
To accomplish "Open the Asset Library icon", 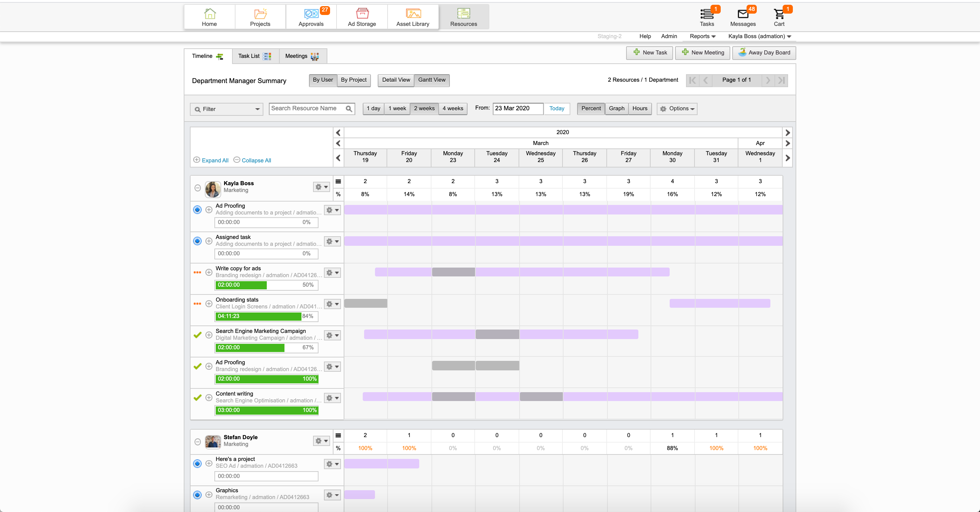I will coord(413,14).
